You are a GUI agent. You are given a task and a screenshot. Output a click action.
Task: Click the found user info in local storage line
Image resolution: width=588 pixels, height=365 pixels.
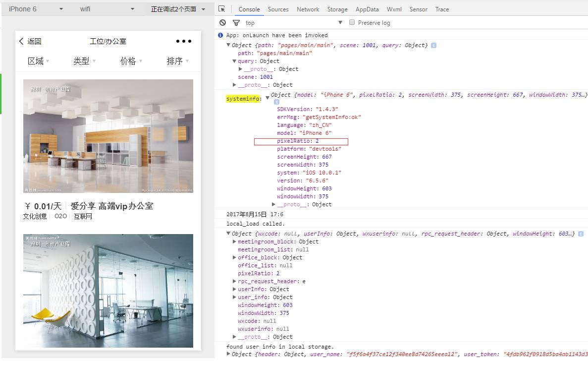click(280, 347)
